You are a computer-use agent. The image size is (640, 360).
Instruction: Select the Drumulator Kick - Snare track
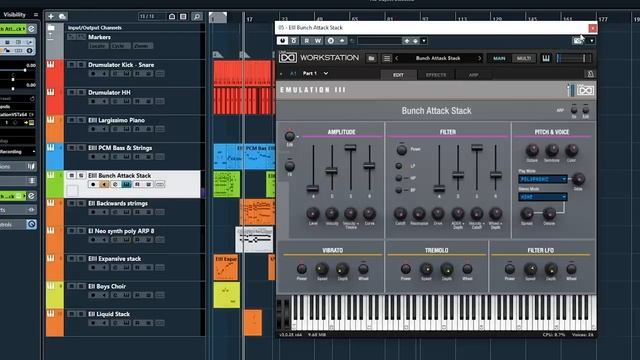121,65
